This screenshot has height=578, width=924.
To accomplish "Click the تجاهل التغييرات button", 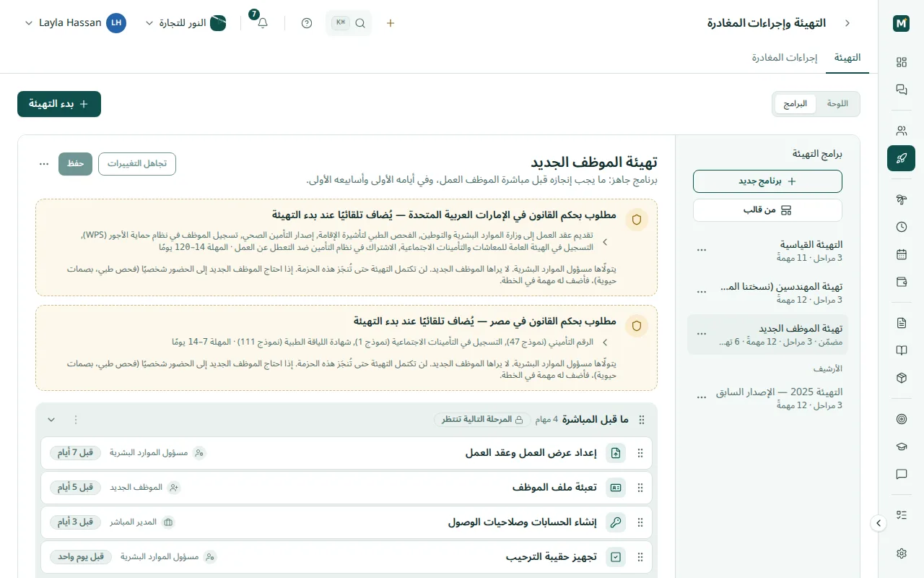I will tap(137, 164).
